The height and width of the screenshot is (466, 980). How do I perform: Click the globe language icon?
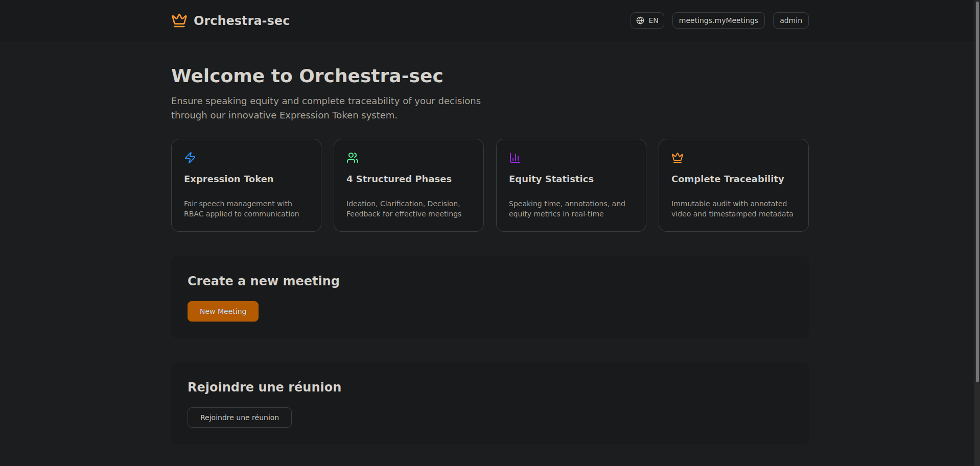pos(640,20)
